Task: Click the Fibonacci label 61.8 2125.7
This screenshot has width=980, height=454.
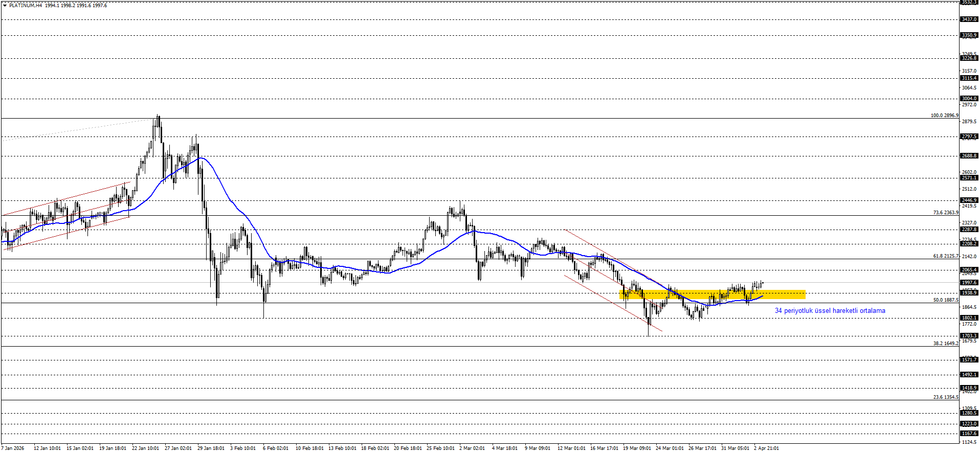Action: (x=945, y=256)
